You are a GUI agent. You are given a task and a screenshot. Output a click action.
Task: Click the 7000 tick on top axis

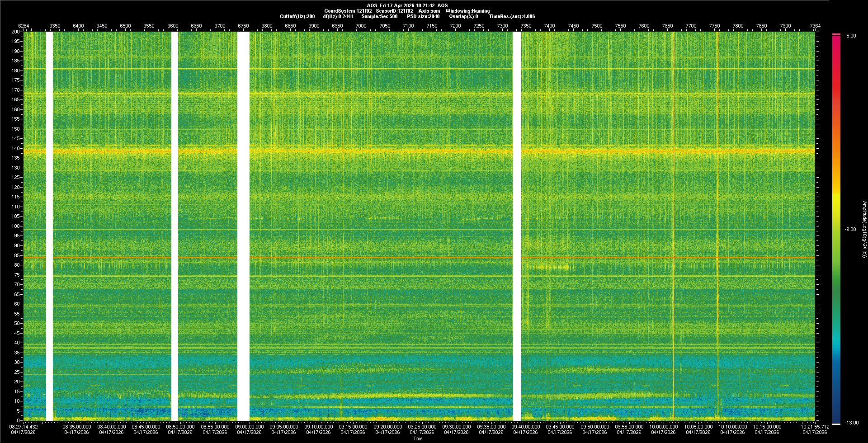pos(361,26)
